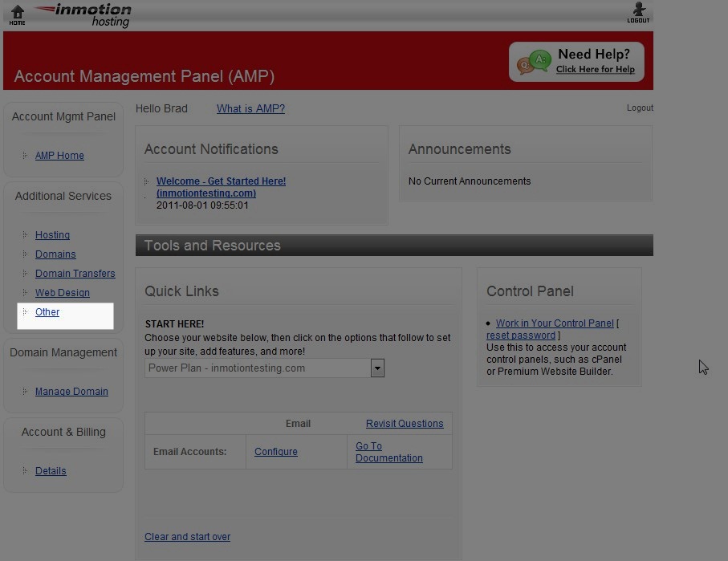
Task: Open Domain Transfers link
Action: (x=75, y=274)
